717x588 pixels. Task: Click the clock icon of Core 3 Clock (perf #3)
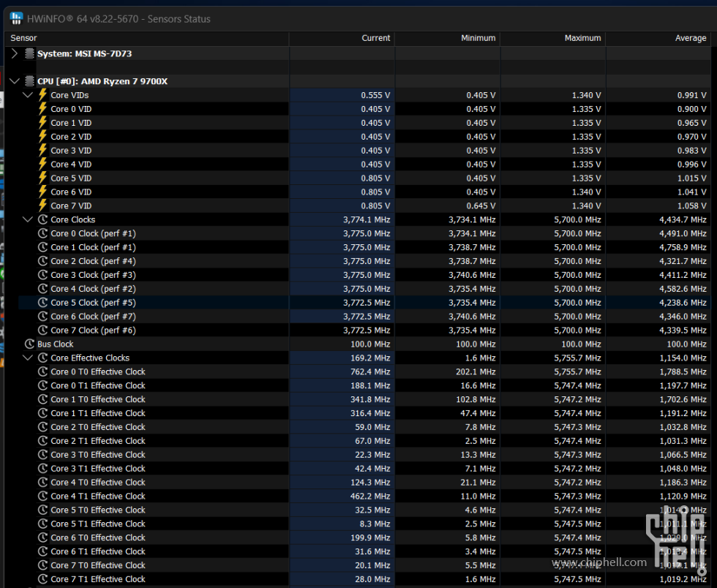click(42, 275)
